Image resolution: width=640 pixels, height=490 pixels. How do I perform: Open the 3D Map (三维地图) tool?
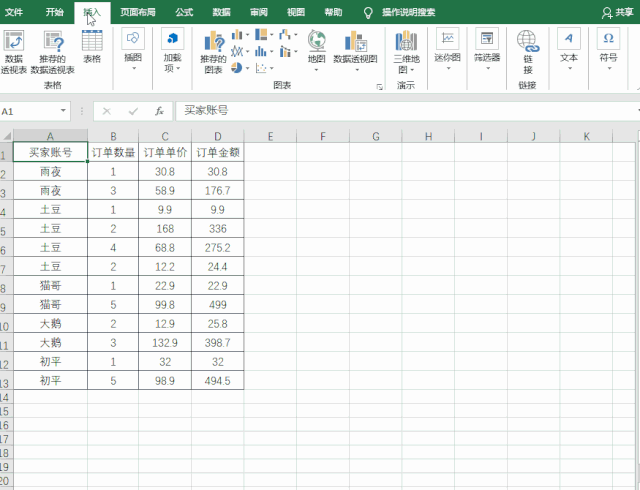click(406, 52)
